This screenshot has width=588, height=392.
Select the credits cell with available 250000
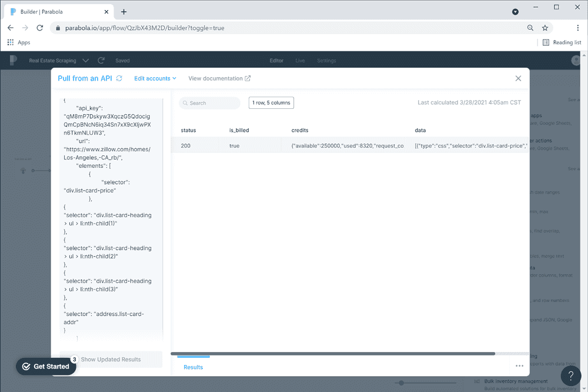[x=348, y=146]
